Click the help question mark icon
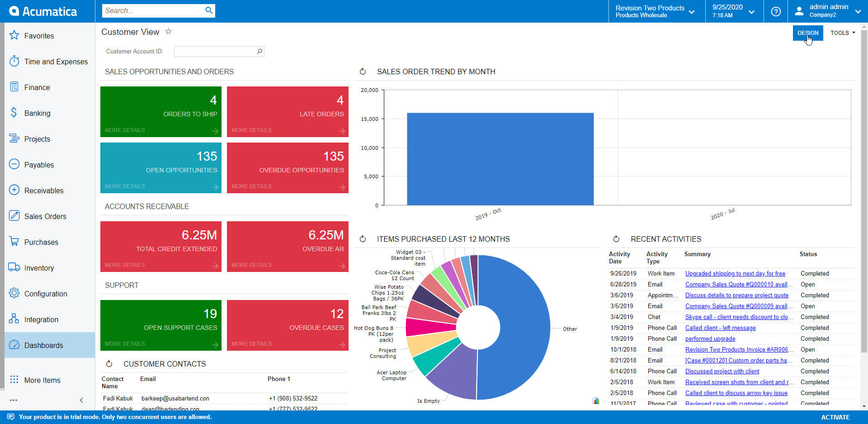The height and width of the screenshot is (424, 868). [776, 11]
